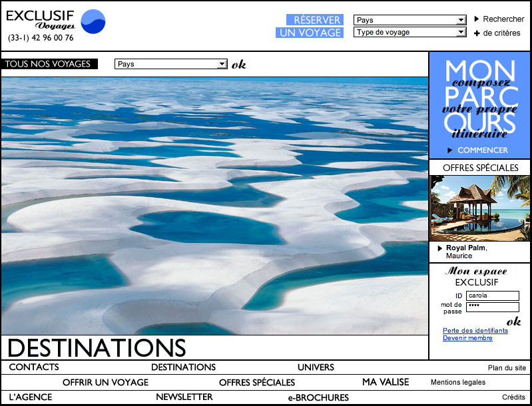Open DESTINATIONS in the footer menu
Image resolution: width=532 pixels, height=406 pixels.
pos(183,367)
